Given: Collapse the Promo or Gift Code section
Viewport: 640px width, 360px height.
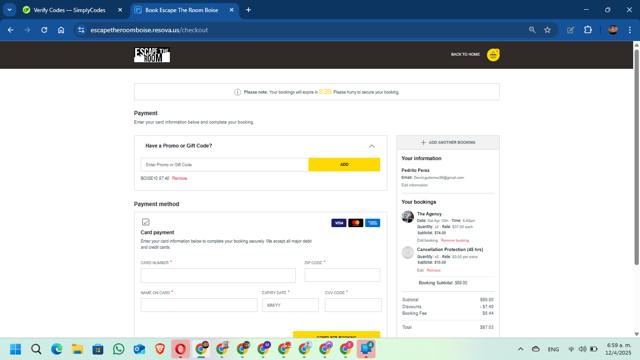Looking at the screenshot, I should click(371, 146).
